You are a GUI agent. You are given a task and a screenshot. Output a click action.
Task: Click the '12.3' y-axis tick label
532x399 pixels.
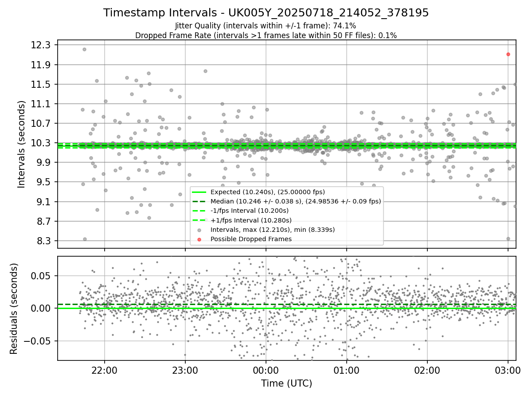(42, 45)
